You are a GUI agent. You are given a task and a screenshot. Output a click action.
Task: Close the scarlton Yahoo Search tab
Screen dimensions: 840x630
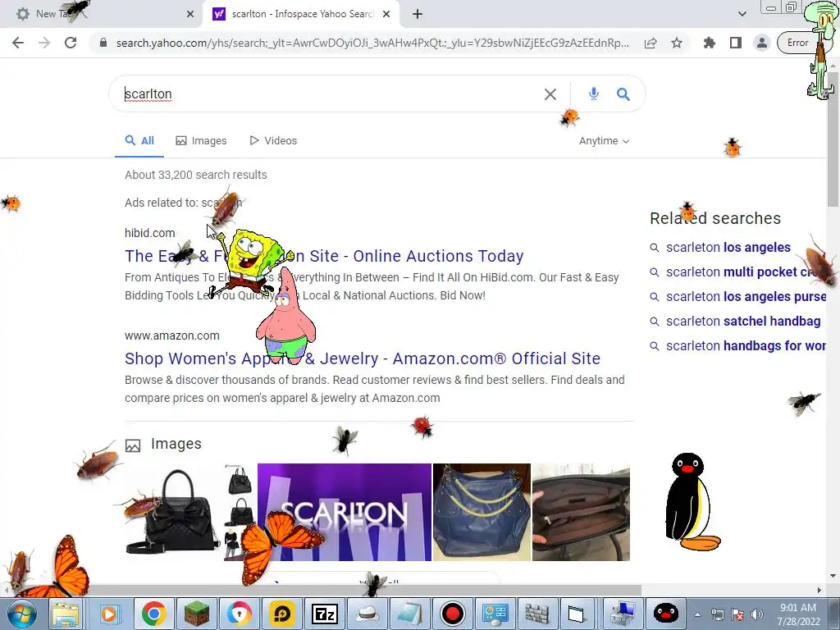click(386, 14)
